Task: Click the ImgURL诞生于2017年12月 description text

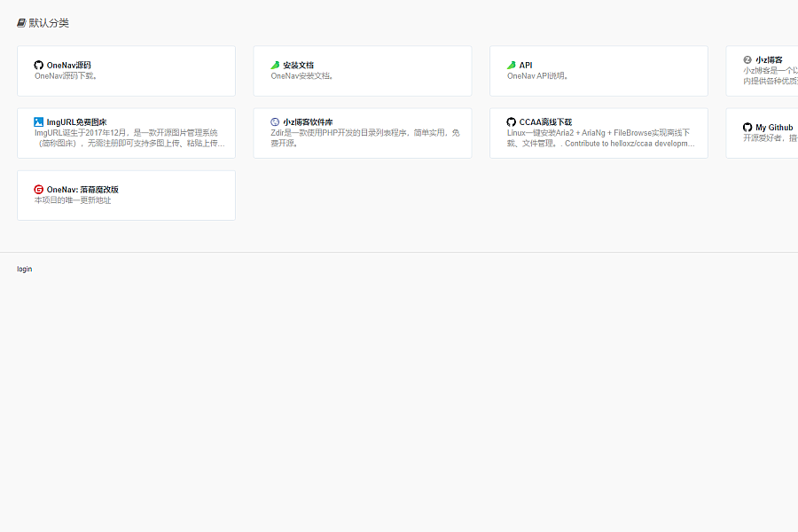Action: coord(129,138)
